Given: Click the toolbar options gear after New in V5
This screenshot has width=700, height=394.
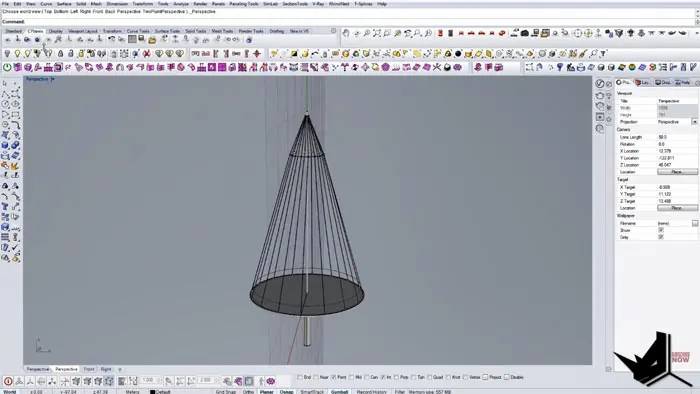Looking at the screenshot, I should [x=333, y=31].
